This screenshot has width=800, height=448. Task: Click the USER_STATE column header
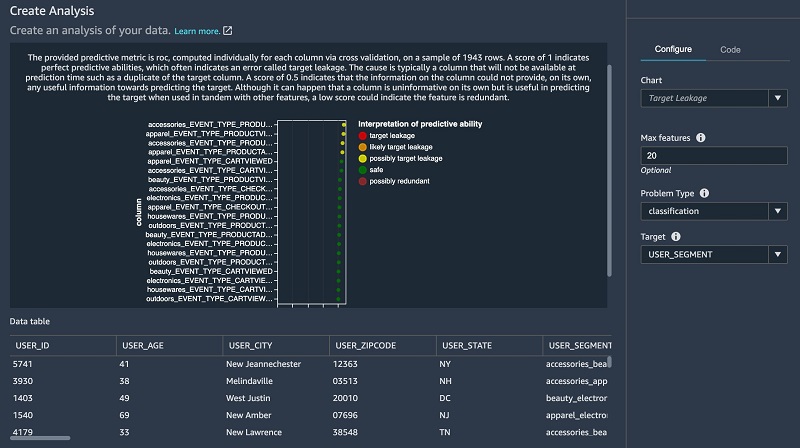[489, 345]
